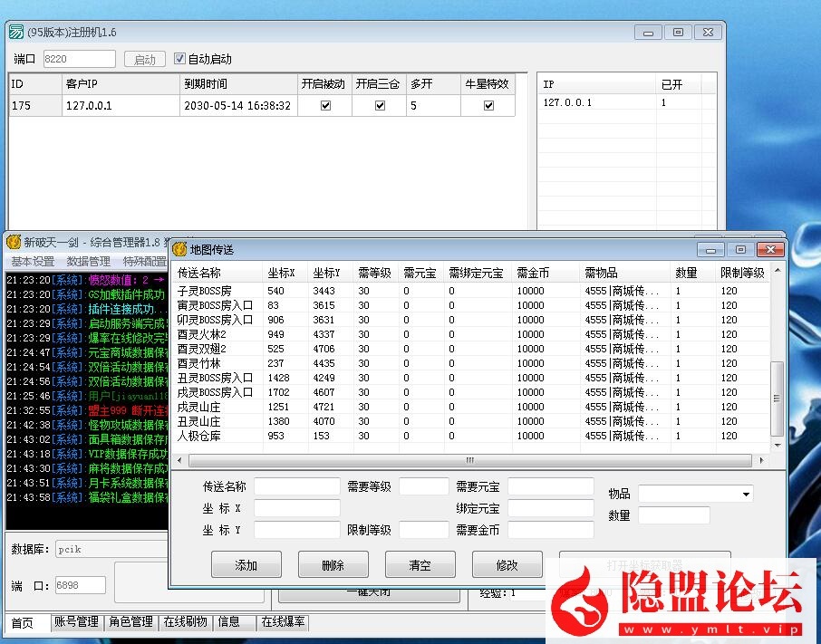The image size is (821, 644).
Task: Click the 地图传送 dialog title icon
Action: coord(179,249)
